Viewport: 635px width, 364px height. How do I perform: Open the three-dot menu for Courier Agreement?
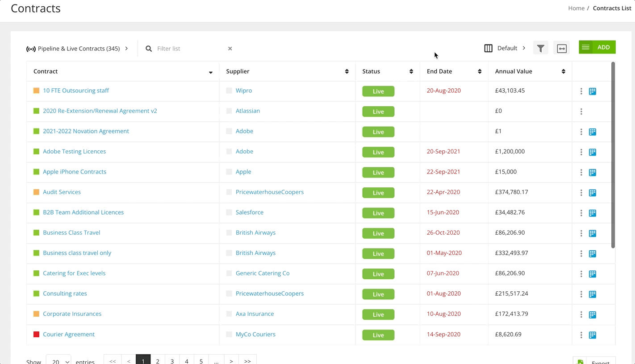581,335
